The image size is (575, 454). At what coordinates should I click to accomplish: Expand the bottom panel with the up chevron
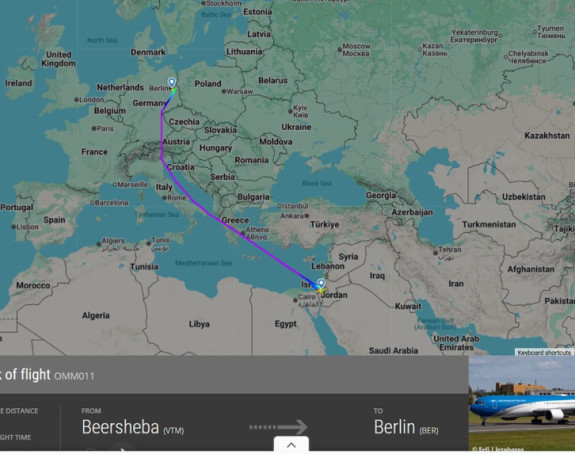[x=291, y=445]
